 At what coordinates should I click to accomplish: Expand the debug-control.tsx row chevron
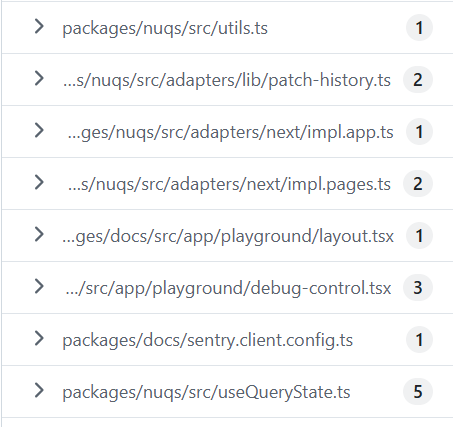tap(39, 287)
